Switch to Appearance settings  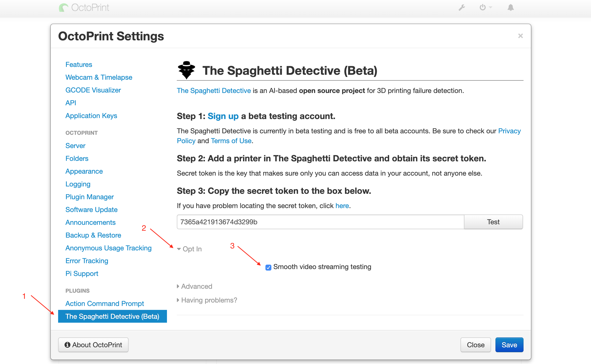click(x=84, y=171)
